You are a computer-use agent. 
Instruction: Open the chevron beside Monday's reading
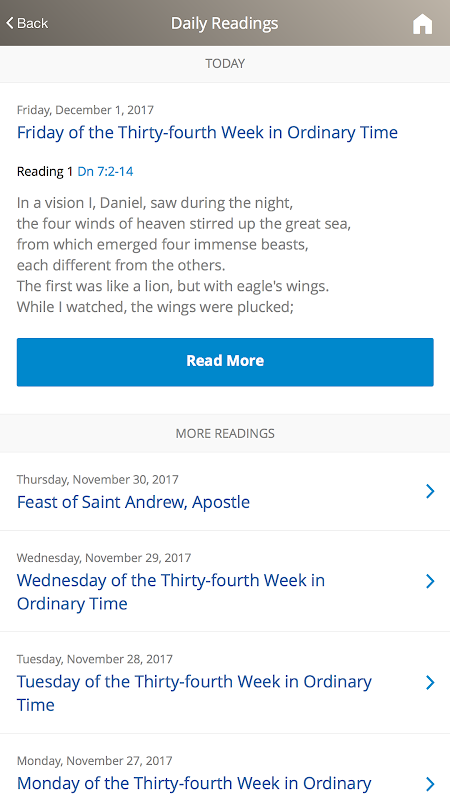click(x=430, y=784)
